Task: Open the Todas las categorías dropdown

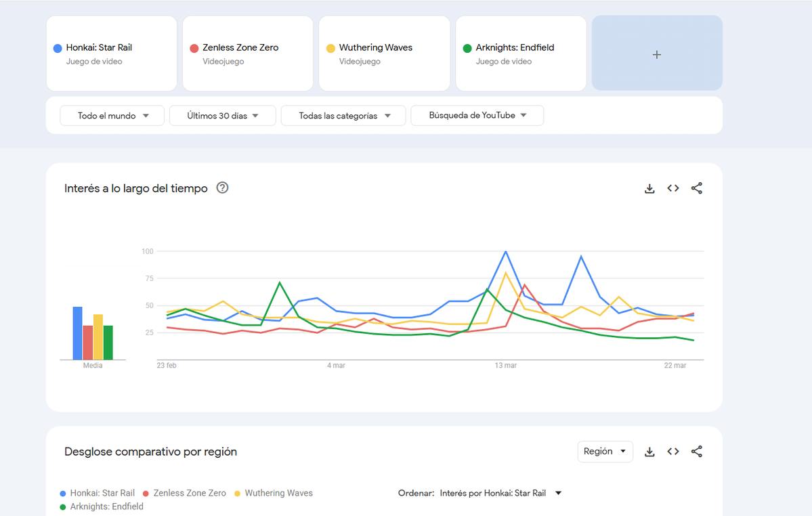Action: (x=343, y=115)
